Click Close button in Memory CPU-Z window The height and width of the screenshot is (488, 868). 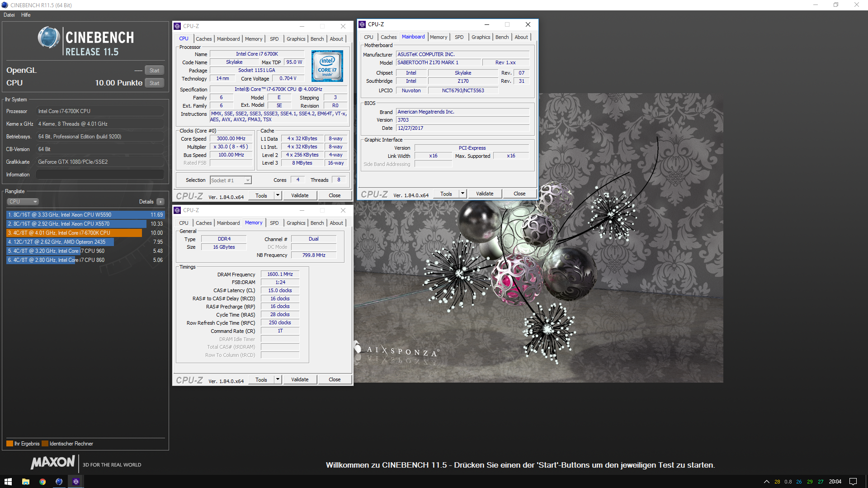click(335, 380)
